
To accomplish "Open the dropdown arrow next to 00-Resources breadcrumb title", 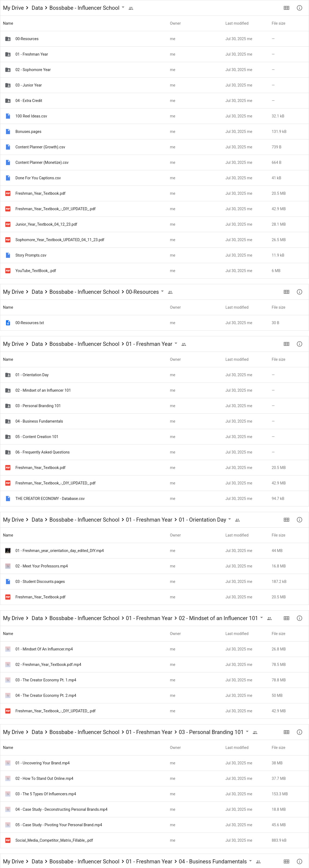I will (x=162, y=292).
